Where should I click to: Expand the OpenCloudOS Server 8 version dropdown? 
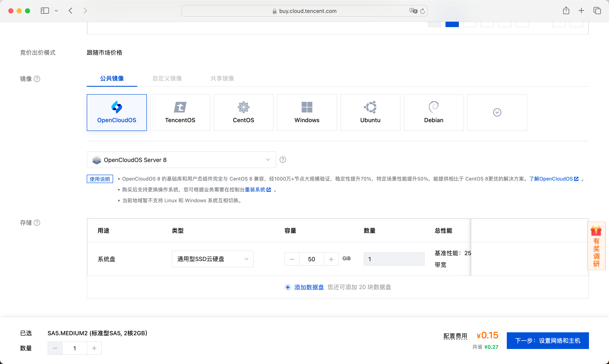pyautogui.click(x=267, y=159)
